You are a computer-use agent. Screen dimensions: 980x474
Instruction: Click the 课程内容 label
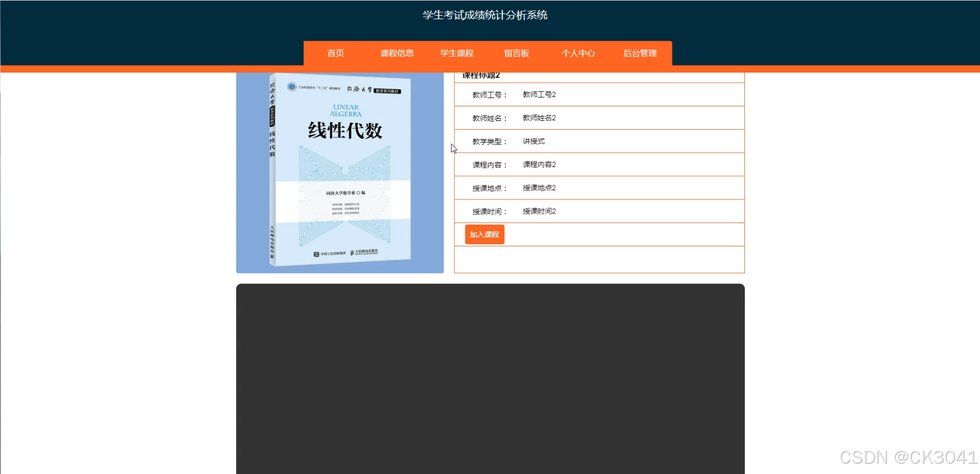coord(489,165)
